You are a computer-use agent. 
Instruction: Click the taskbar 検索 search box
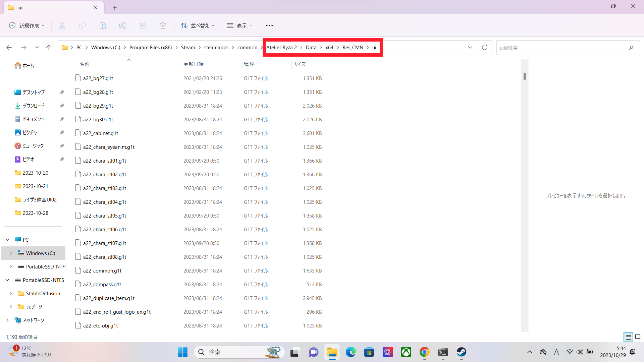pyautogui.click(x=239, y=352)
